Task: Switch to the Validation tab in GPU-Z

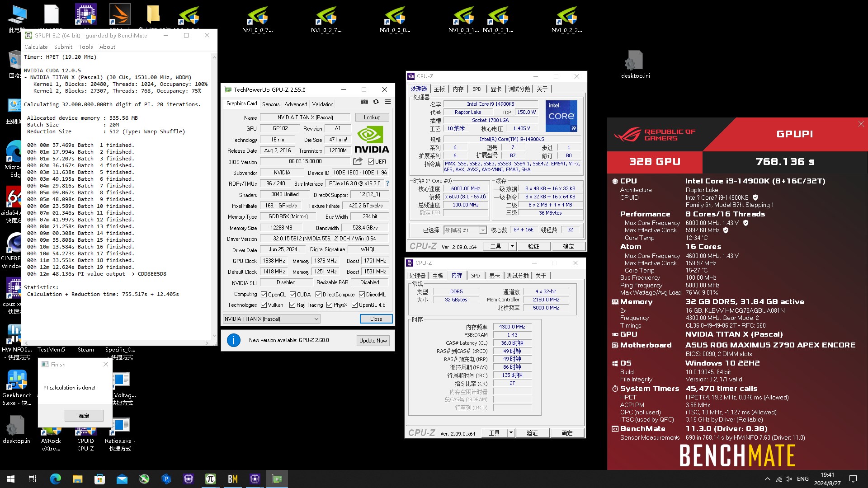Action: (323, 104)
